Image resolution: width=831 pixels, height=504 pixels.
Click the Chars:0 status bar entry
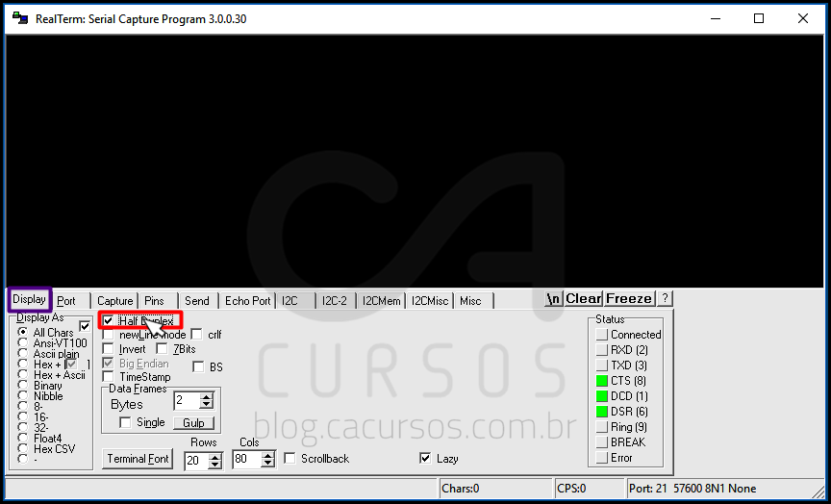pyautogui.click(x=496, y=488)
